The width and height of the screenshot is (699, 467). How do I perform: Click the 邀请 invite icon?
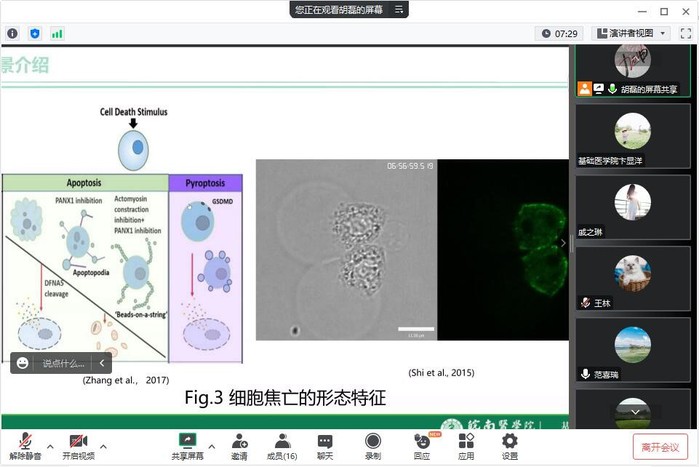coord(239,445)
